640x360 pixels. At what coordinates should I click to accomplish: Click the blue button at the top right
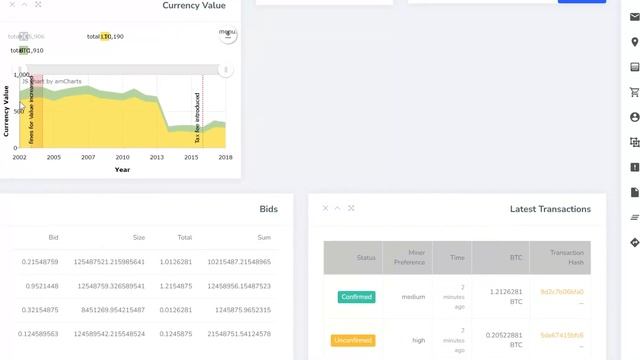(x=582, y=1)
